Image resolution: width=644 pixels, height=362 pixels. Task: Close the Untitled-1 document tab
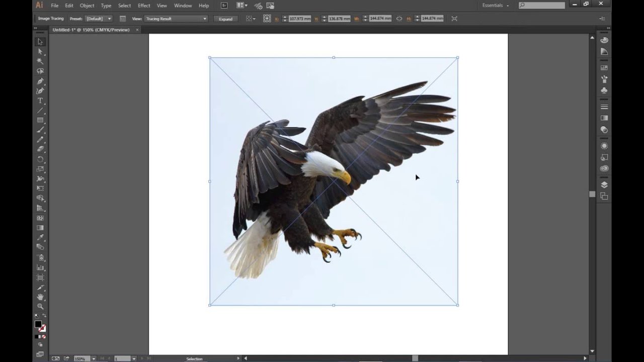(x=137, y=30)
